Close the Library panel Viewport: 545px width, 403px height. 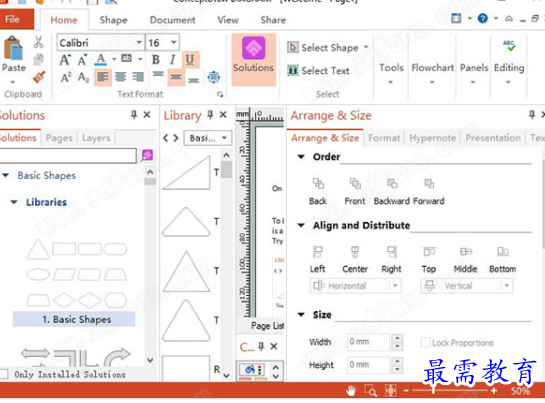coord(223,114)
